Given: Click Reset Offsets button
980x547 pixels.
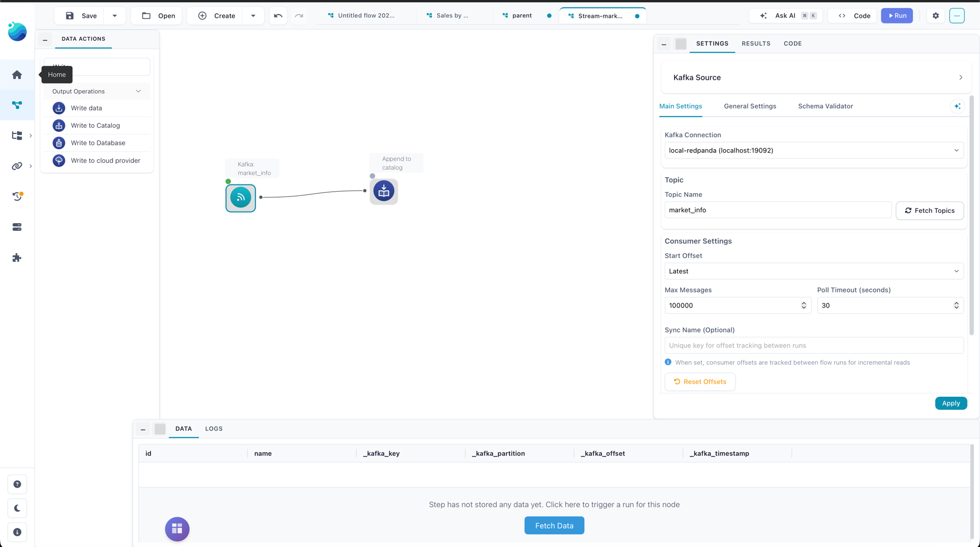Looking at the screenshot, I should pos(700,382).
